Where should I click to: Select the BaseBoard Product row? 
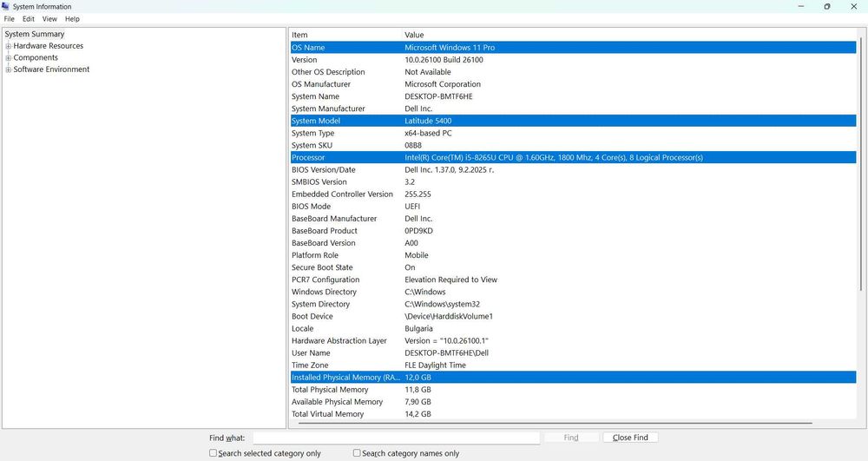[x=574, y=231]
